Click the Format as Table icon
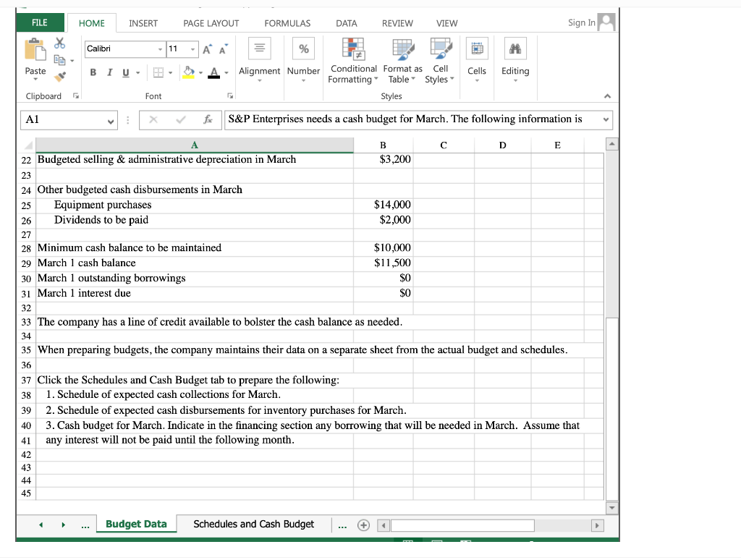741x560 pixels. tap(402, 61)
